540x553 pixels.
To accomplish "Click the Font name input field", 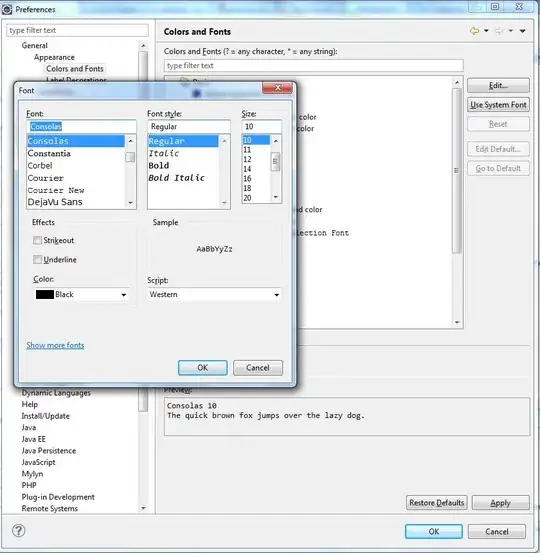I will click(x=81, y=126).
